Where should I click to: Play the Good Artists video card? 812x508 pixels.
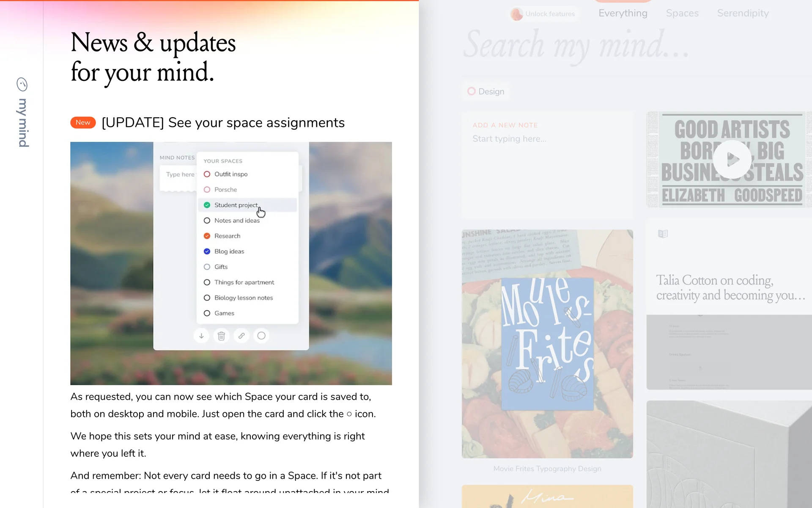click(x=732, y=159)
